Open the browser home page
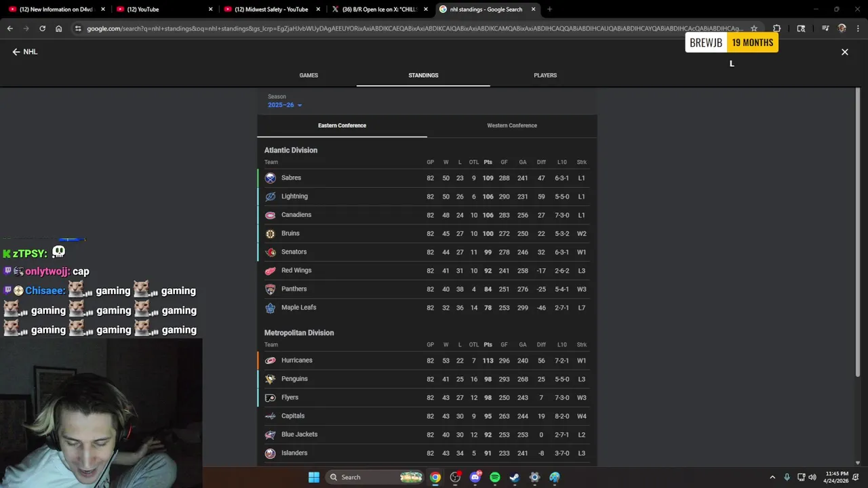The image size is (868, 488). click(x=59, y=28)
